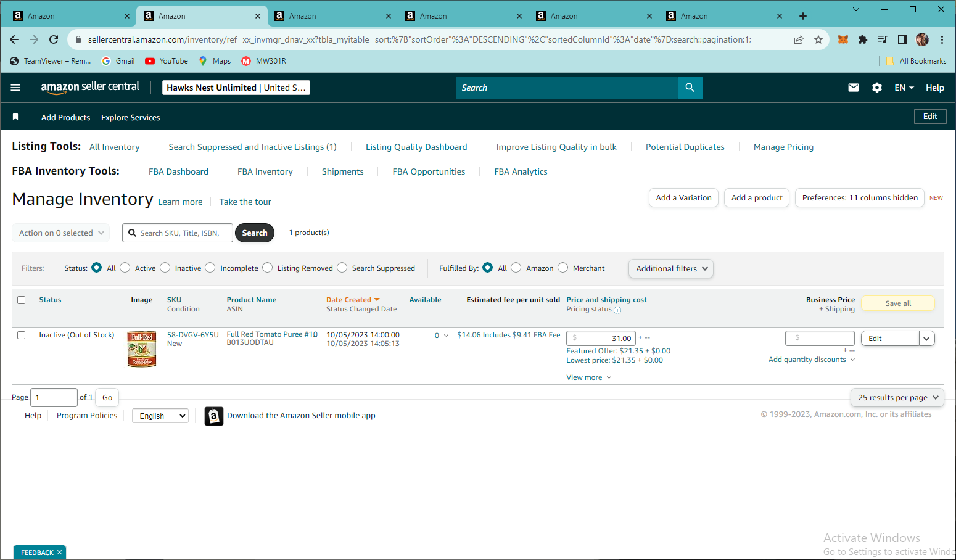
Task: Go to FBA Dashboard
Action: click(x=178, y=171)
